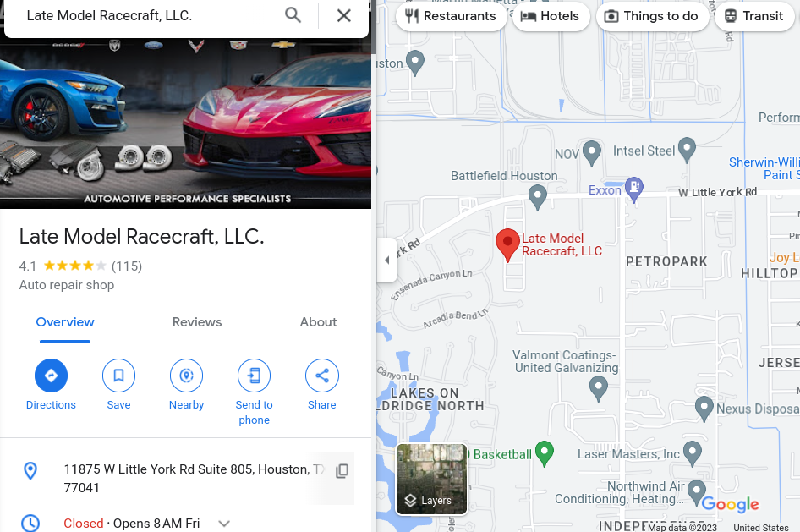Open the (115) reviews count link

click(127, 266)
